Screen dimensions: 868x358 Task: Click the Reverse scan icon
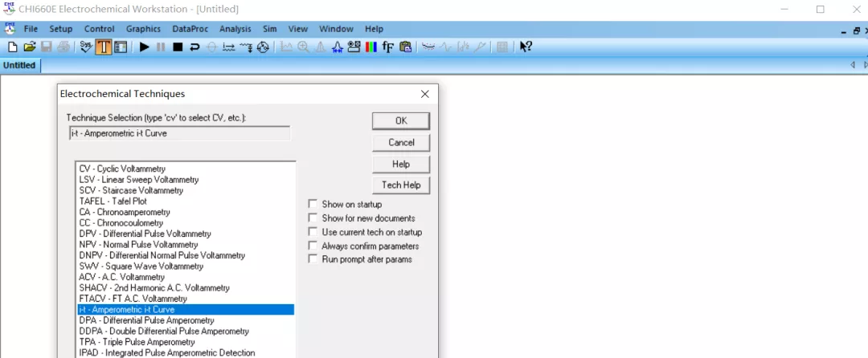(x=194, y=47)
